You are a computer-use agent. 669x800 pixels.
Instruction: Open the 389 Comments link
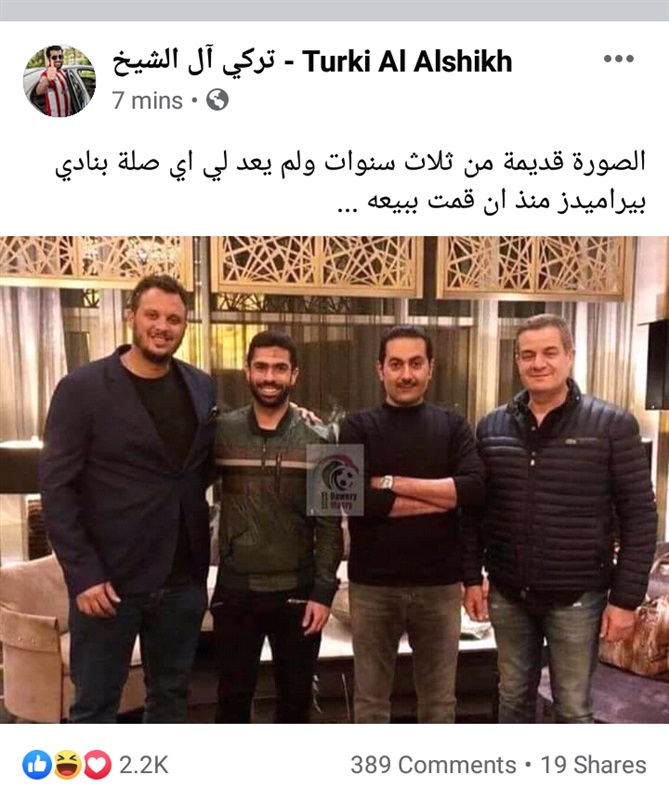(433, 765)
